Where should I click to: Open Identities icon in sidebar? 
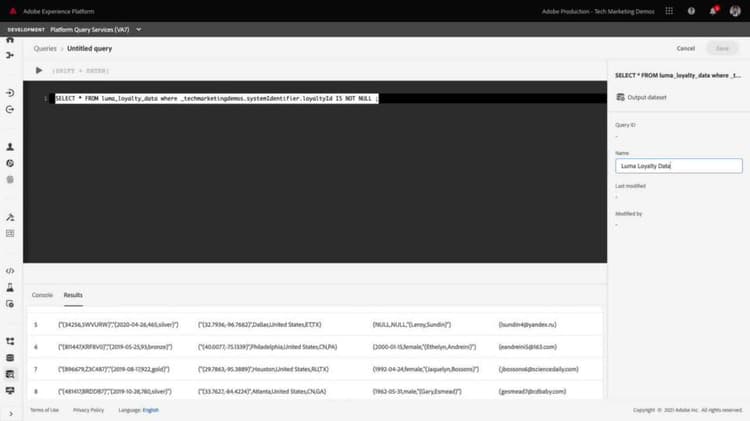pos(10,179)
